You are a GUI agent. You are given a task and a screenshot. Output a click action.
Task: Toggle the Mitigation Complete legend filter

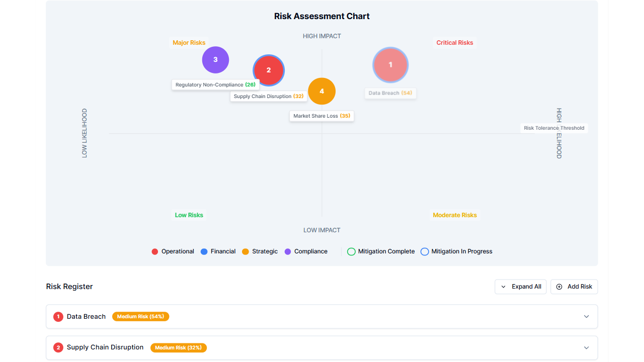(x=351, y=251)
